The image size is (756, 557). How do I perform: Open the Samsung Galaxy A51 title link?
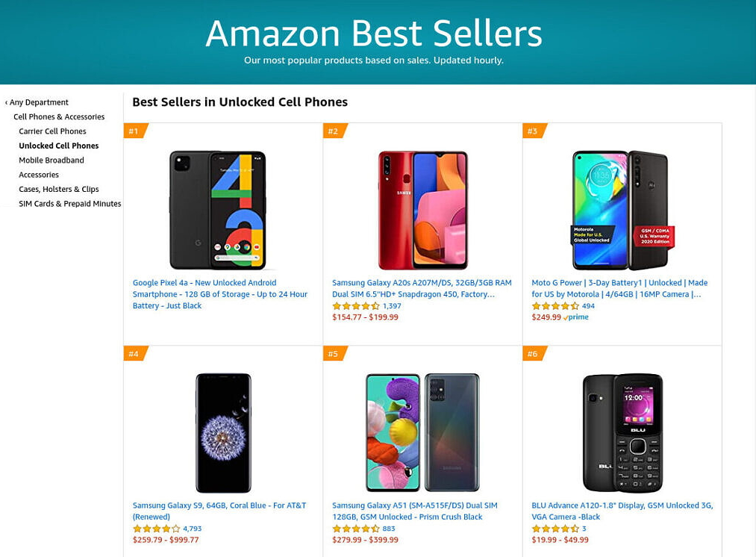415,511
